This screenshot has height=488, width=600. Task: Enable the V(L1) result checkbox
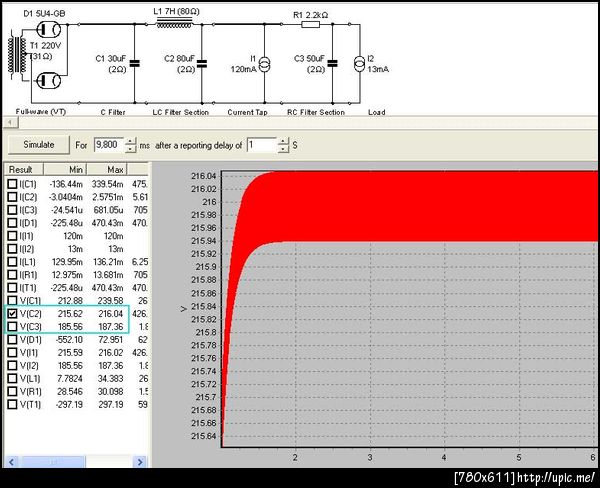pos(13,379)
